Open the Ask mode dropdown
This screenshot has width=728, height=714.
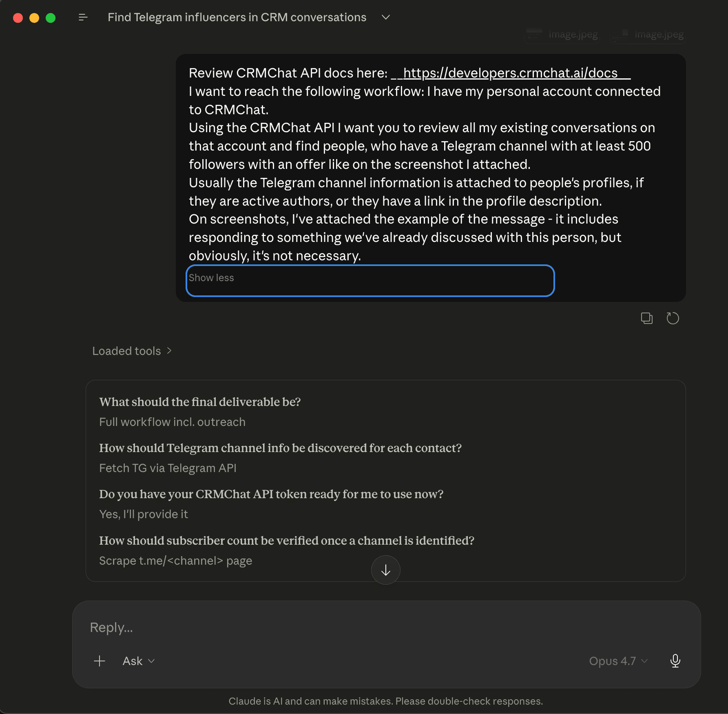point(139,661)
